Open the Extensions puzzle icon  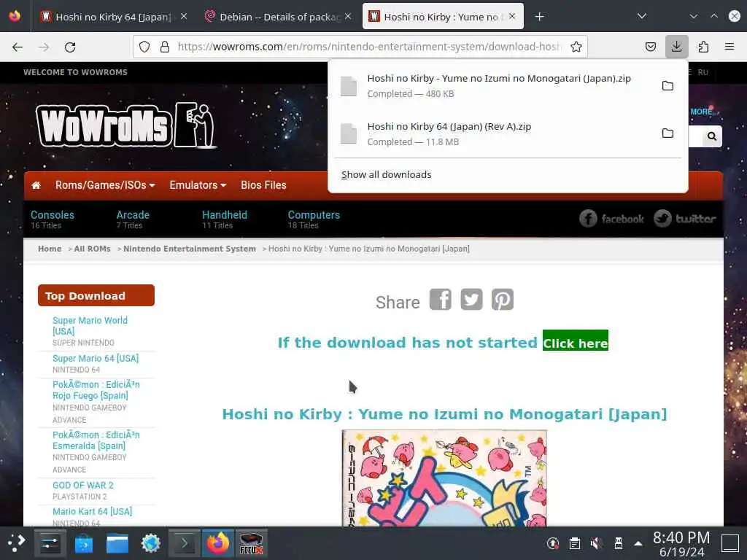pyautogui.click(x=703, y=47)
